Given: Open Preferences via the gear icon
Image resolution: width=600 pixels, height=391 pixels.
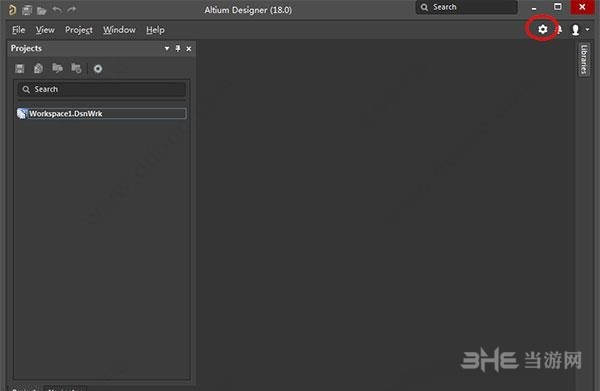Looking at the screenshot, I should click(x=543, y=29).
